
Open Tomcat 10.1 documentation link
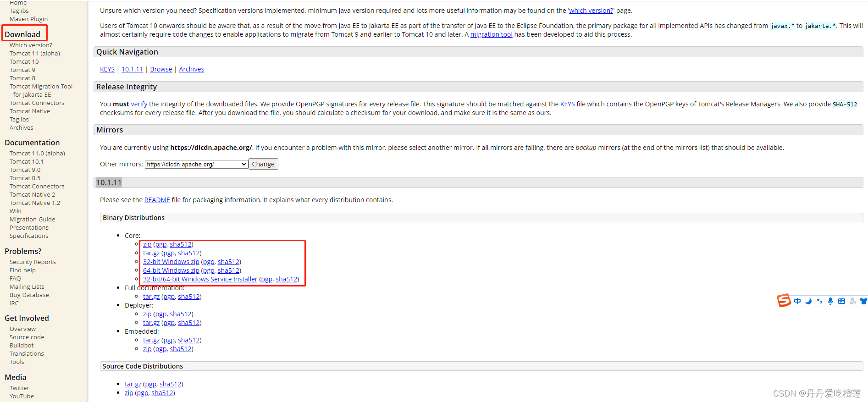(x=27, y=162)
